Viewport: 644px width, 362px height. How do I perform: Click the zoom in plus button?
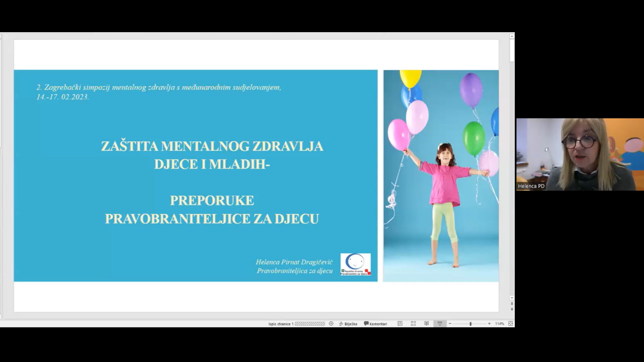tap(489, 323)
